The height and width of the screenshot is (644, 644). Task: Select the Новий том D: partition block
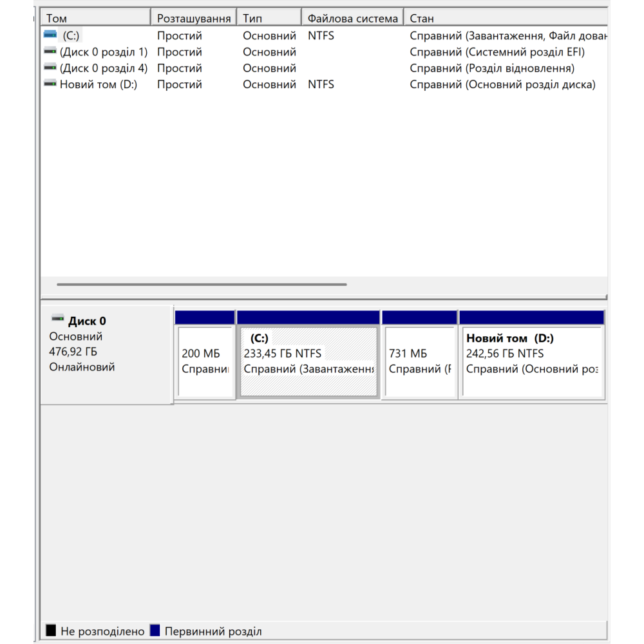coord(532,362)
